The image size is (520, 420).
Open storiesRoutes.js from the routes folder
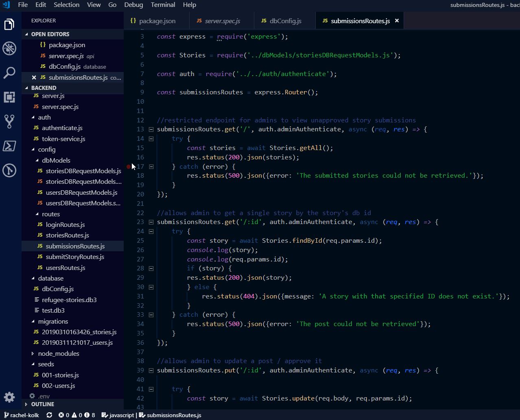(x=68, y=235)
